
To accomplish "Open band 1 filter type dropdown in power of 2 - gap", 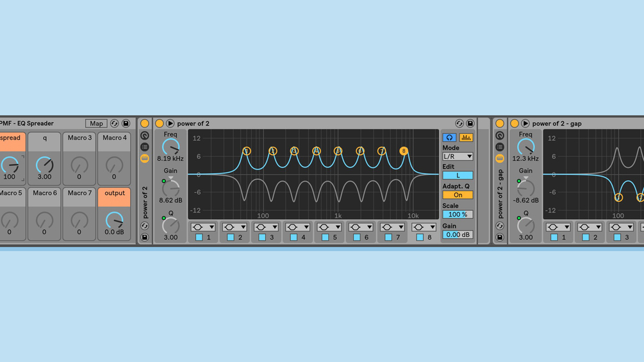I will click(x=557, y=227).
